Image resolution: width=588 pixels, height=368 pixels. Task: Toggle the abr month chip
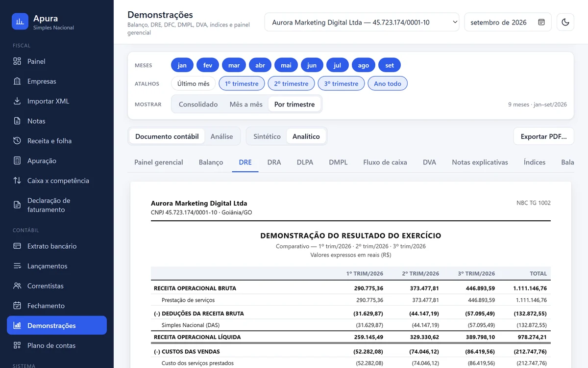260,65
